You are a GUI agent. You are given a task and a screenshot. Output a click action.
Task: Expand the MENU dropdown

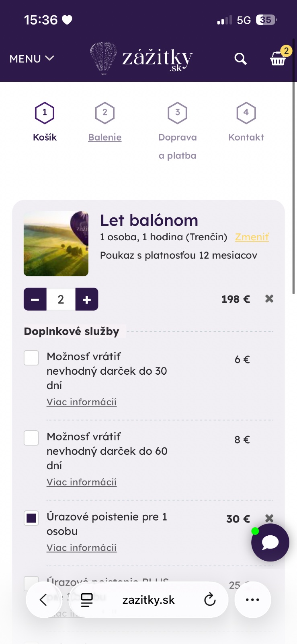[32, 59]
